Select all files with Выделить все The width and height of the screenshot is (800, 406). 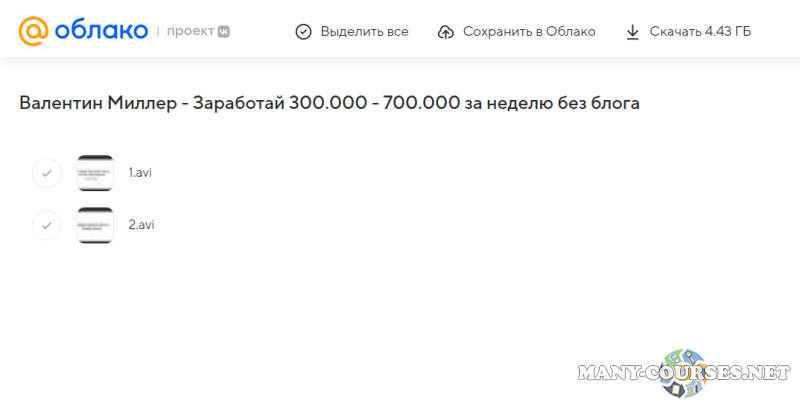(364, 32)
